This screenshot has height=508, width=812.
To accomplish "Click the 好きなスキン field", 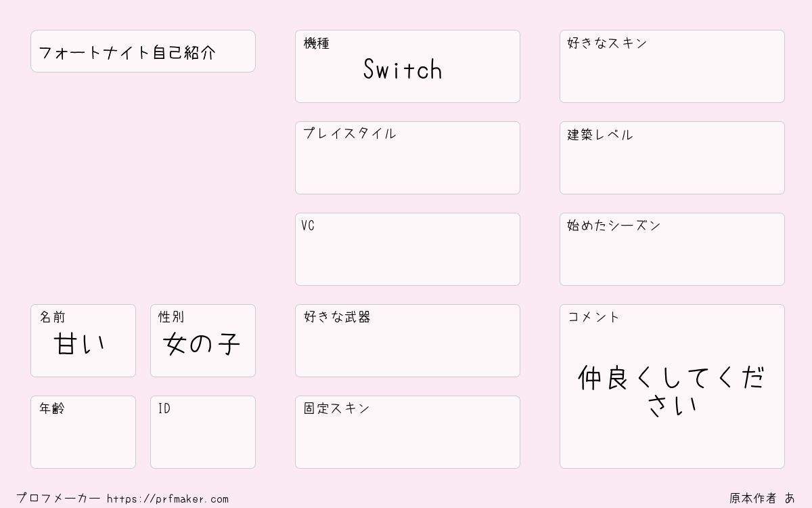I will click(672, 66).
